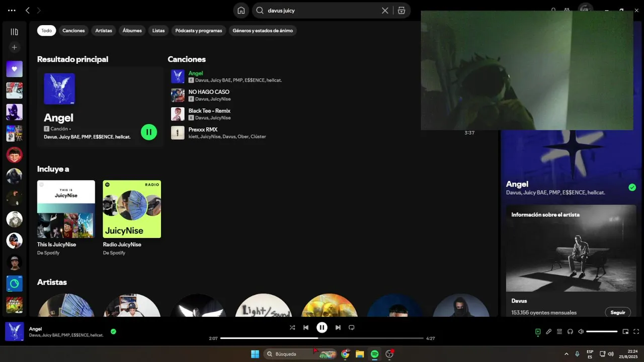644x362 pixels.
Task: Open artists link under Prexxx RMX
Action: pyautogui.click(x=227, y=137)
